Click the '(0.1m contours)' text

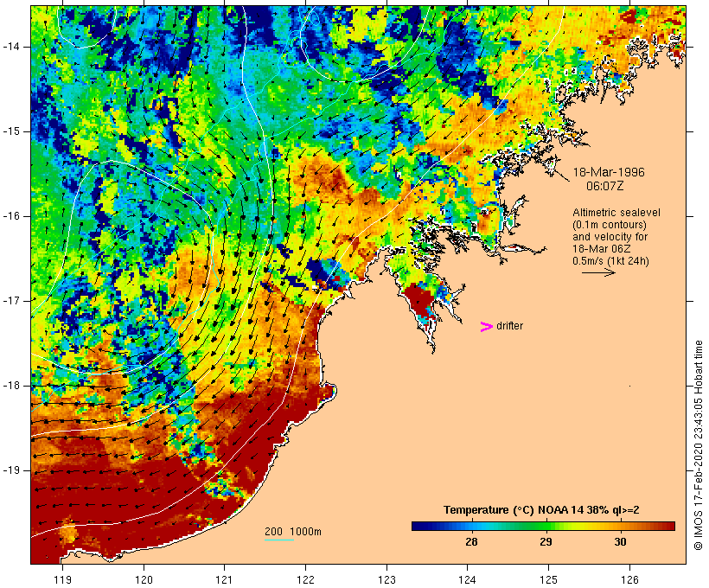[610, 225]
